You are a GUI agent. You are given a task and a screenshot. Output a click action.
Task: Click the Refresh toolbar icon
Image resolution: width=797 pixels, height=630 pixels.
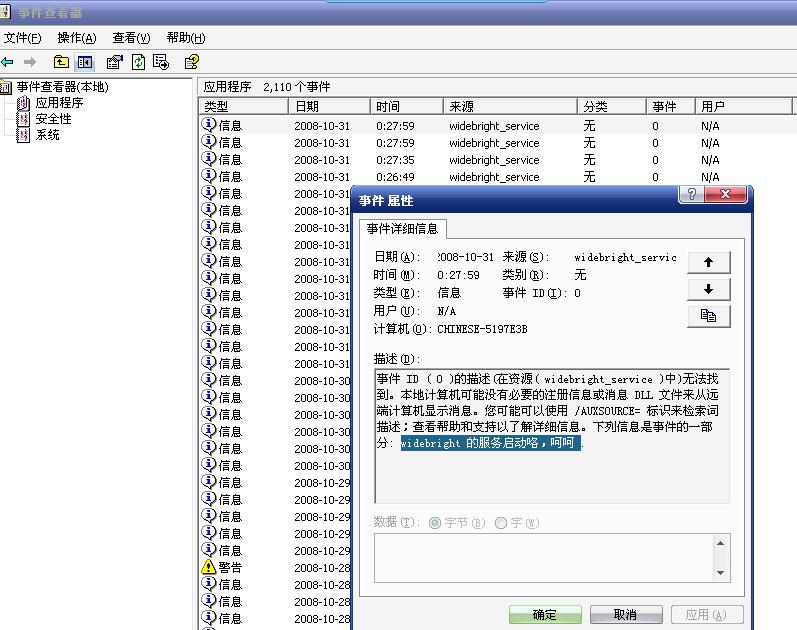pyautogui.click(x=138, y=62)
